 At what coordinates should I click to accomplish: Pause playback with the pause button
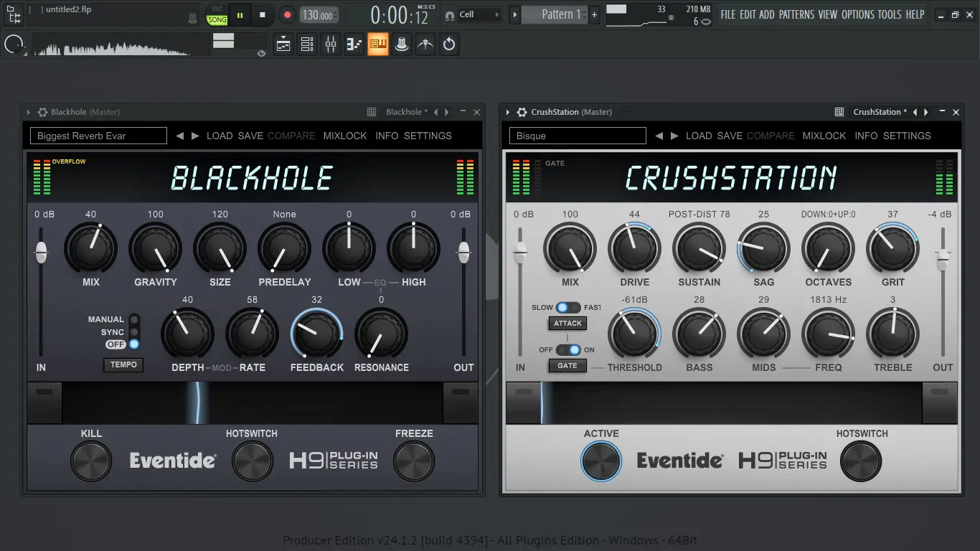tap(240, 15)
